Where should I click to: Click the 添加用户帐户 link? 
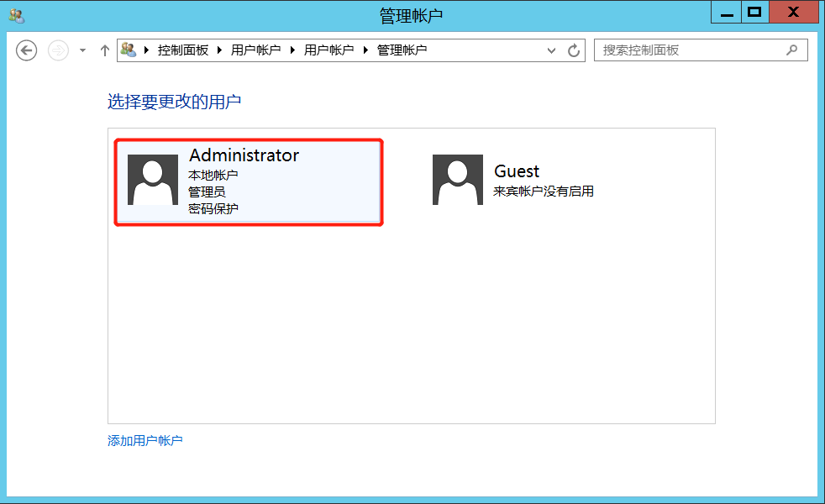145,440
